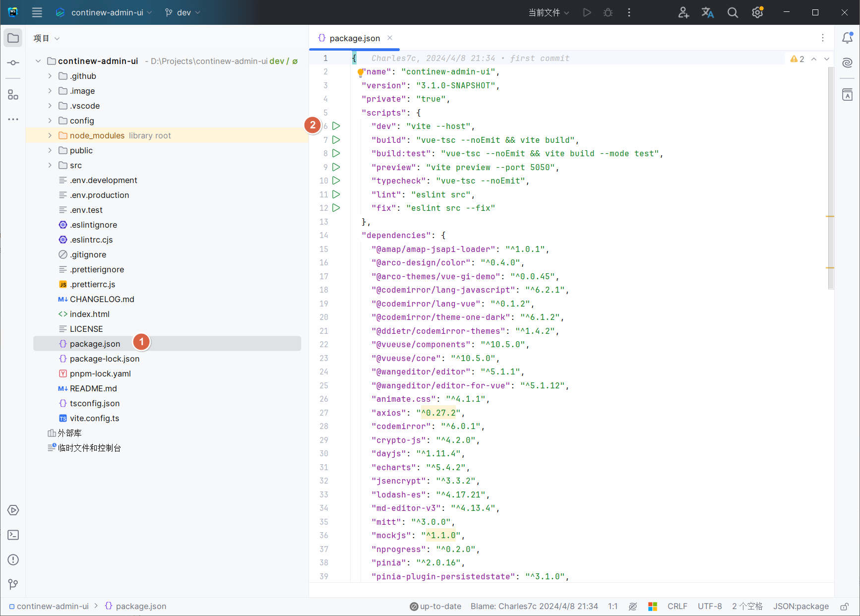Toggle read-only lock in status bar
This screenshot has height=616, width=860.
(x=844, y=607)
